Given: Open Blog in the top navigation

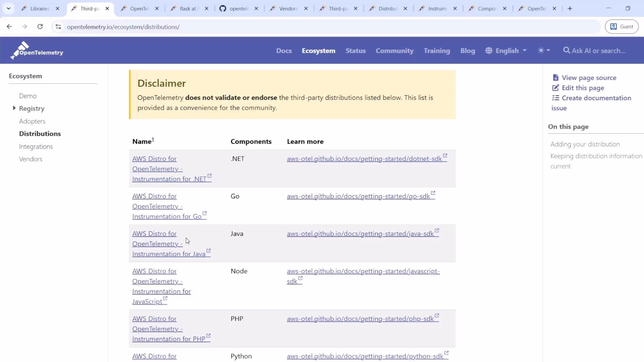Looking at the screenshot, I should click(x=468, y=51).
